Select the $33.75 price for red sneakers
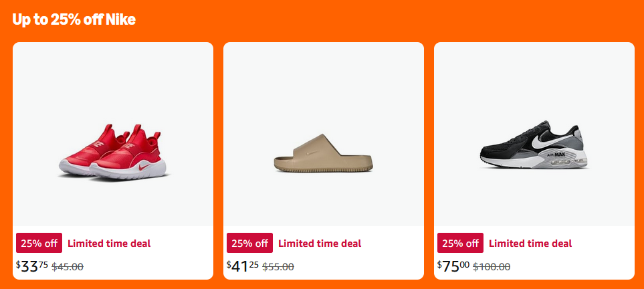644x289 pixels. tap(32, 266)
